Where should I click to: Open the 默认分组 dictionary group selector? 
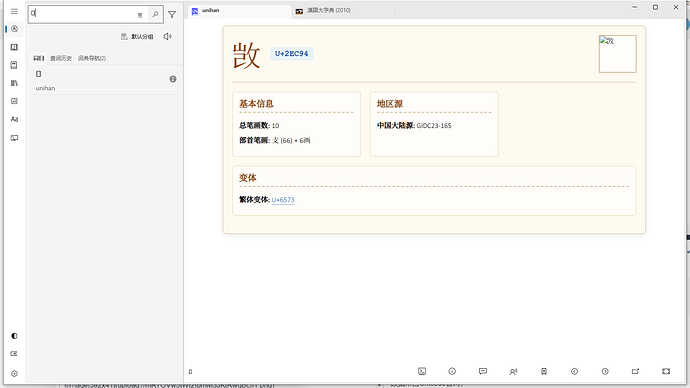click(137, 37)
